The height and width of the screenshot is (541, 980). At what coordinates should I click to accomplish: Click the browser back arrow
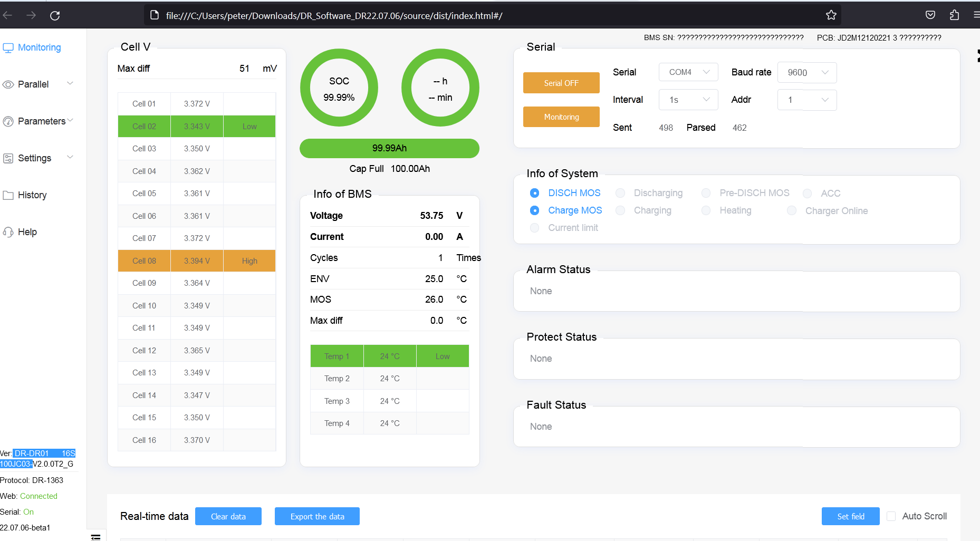click(7, 15)
